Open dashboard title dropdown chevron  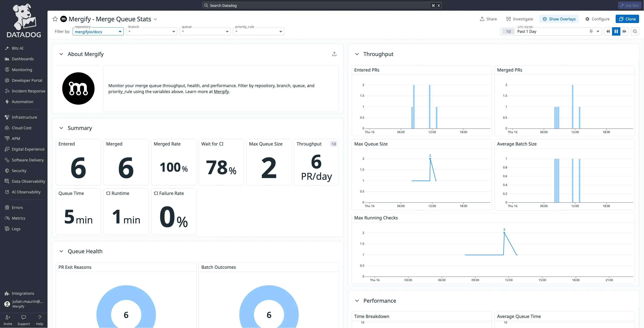pyautogui.click(x=155, y=19)
